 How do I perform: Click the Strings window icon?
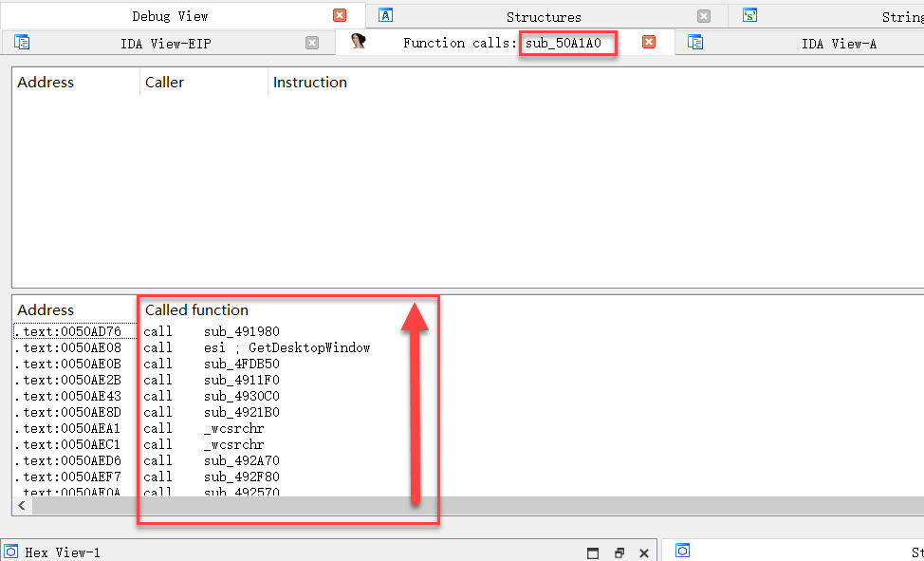point(749,15)
